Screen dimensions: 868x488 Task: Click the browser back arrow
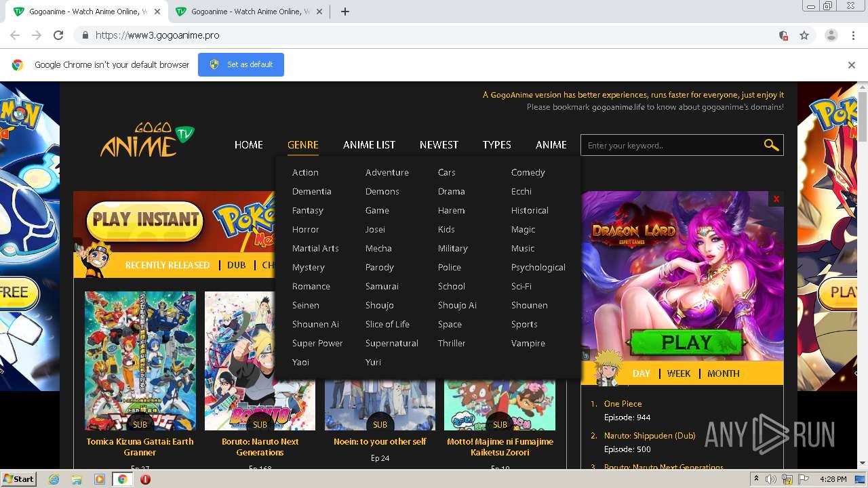pos(15,35)
